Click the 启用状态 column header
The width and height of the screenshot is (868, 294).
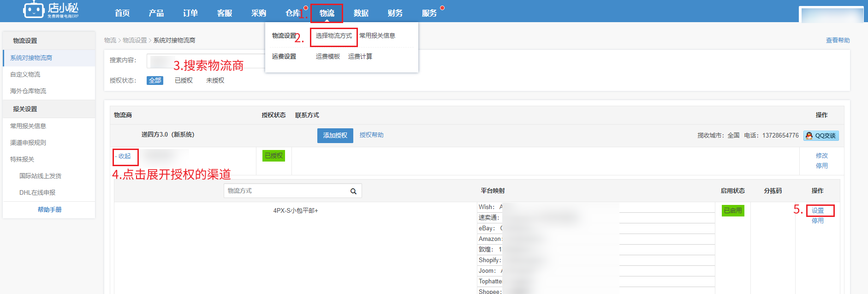click(733, 191)
